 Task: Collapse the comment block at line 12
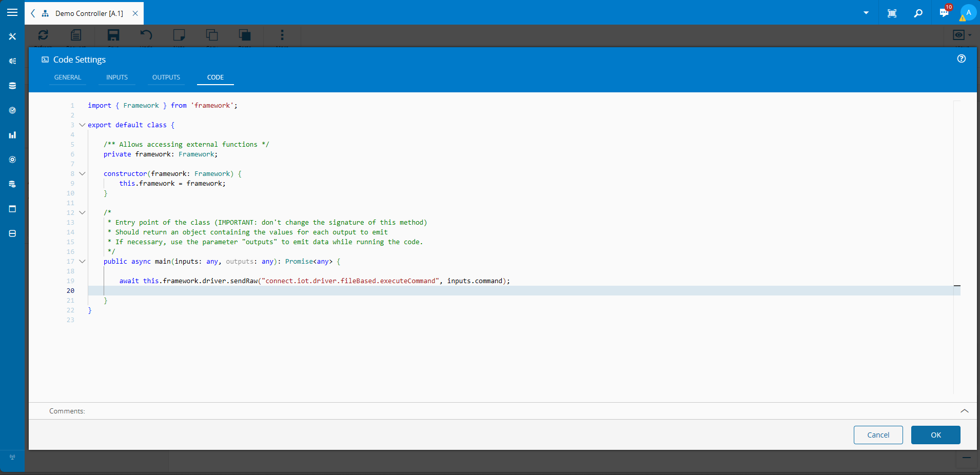tap(82, 212)
